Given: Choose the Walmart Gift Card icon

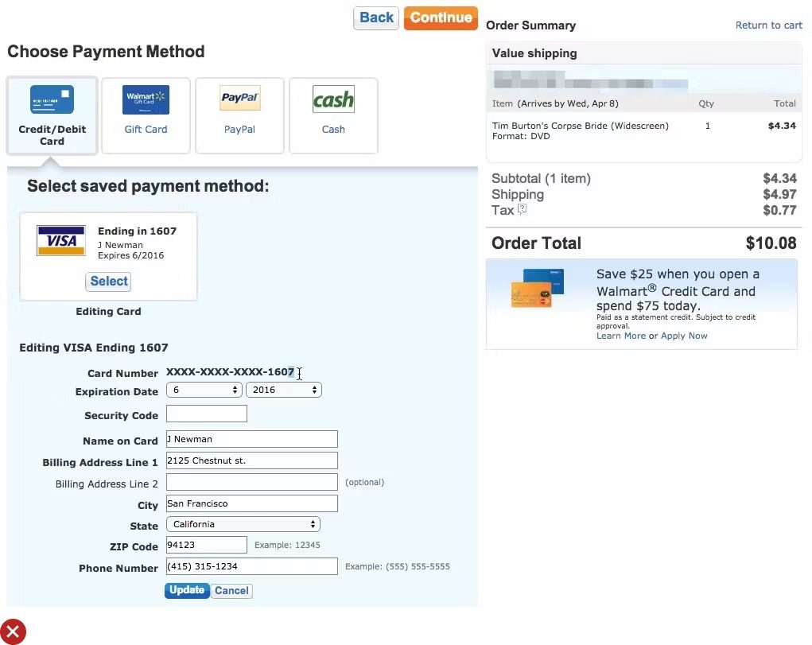Looking at the screenshot, I should [146, 100].
